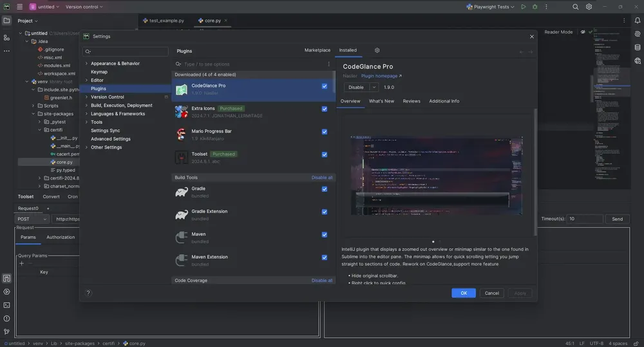Click Cancel in Settings dialog
Image resolution: width=644 pixels, height=347 pixels.
[491, 293]
